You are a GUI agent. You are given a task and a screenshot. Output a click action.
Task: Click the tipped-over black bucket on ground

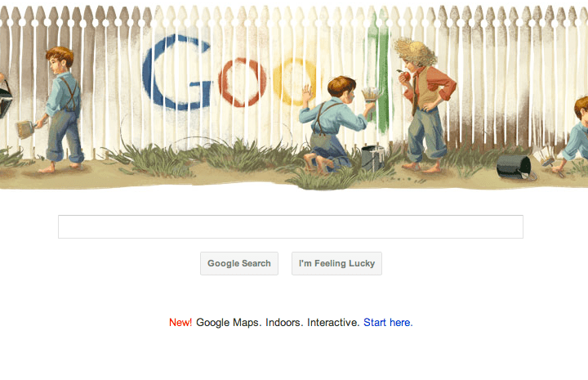tap(514, 167)
